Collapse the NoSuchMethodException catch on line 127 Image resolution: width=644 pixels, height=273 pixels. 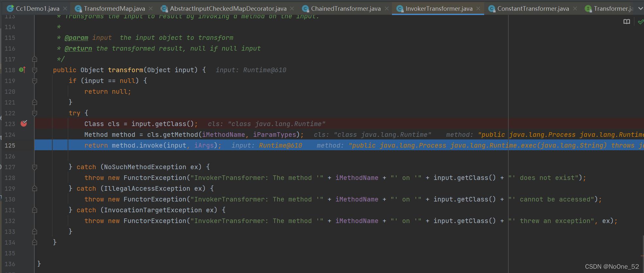click(x=35, y=167)
